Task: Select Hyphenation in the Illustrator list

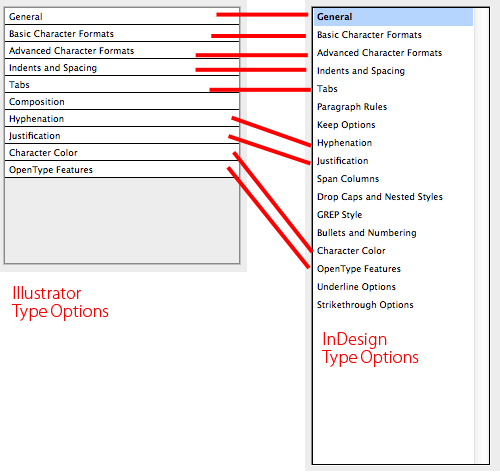Action: coord(122,118)
